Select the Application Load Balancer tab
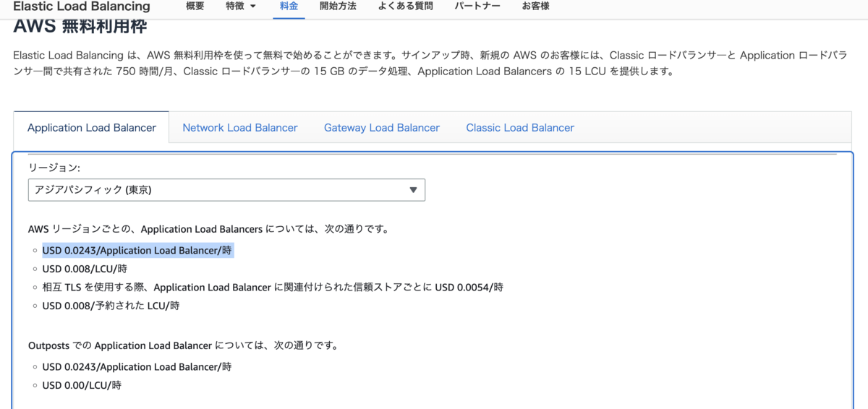 92,128
